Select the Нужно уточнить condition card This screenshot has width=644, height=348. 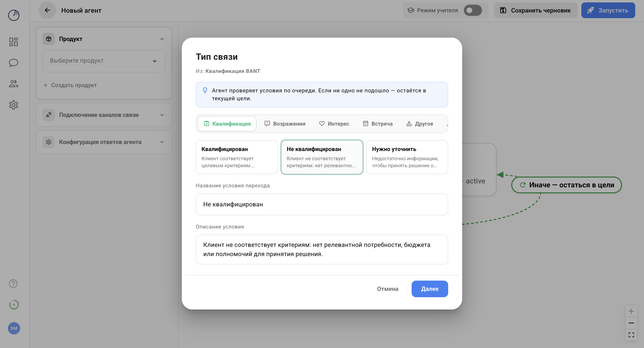(407, 157)
